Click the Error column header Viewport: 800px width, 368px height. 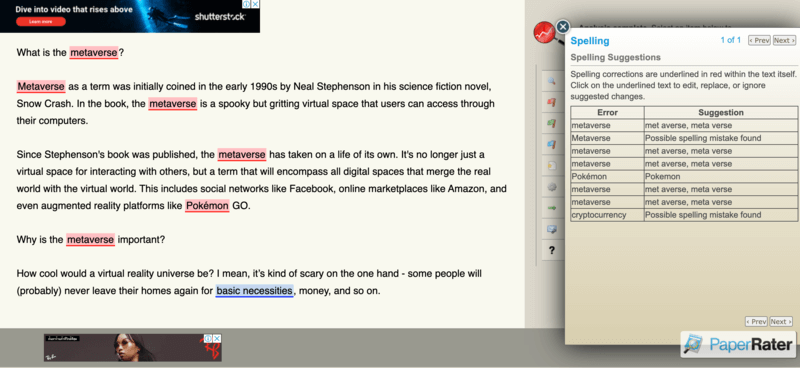coord(607,112)
